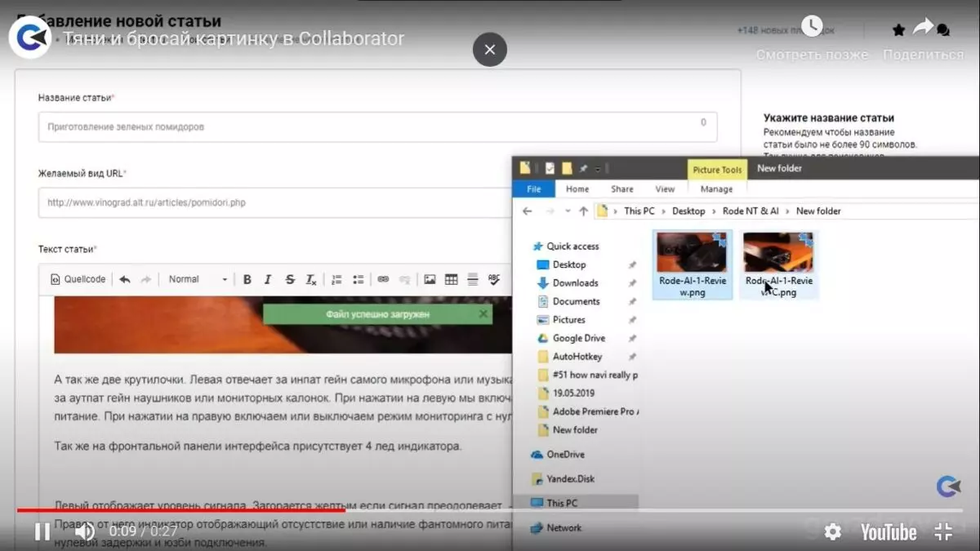Insert a bulleted list
Screen dimensions: 980x551
click(358, 279)
